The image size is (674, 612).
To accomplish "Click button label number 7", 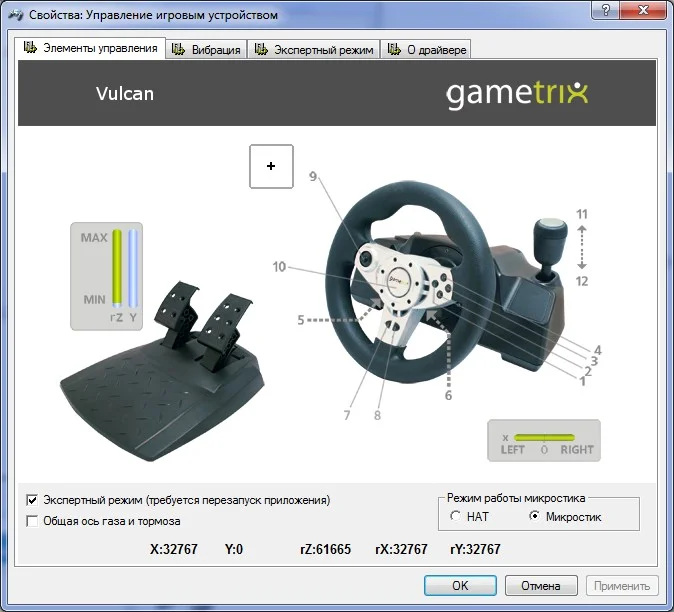I will pyautogui.click(x=347, y=415).
